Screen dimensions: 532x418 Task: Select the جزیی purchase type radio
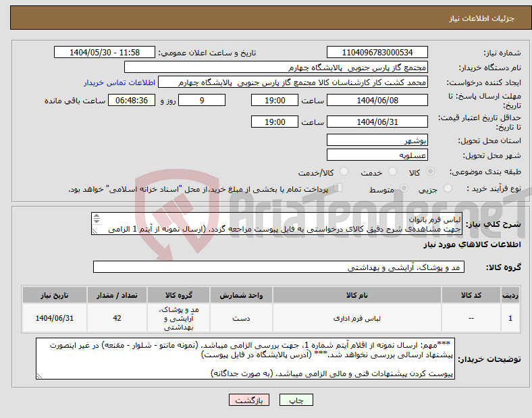click(x=448, y=188)
